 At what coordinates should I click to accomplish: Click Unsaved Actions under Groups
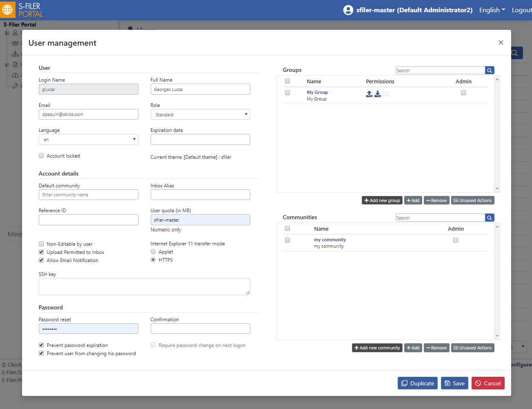473,200
